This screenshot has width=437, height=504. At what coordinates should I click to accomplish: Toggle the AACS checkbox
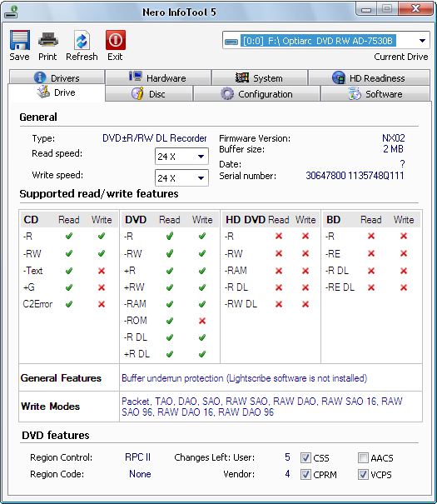pyautogui.click(x=363, y=457)
